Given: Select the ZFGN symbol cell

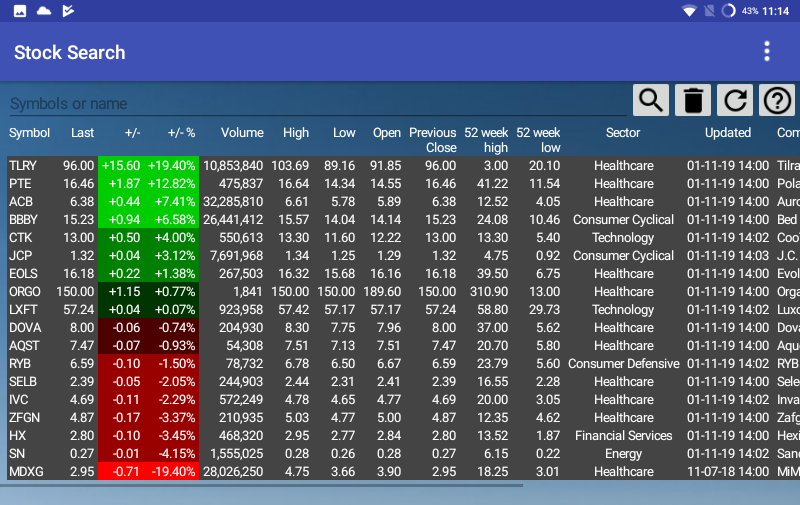Looking at the screenshot, I should coord(24,417).
